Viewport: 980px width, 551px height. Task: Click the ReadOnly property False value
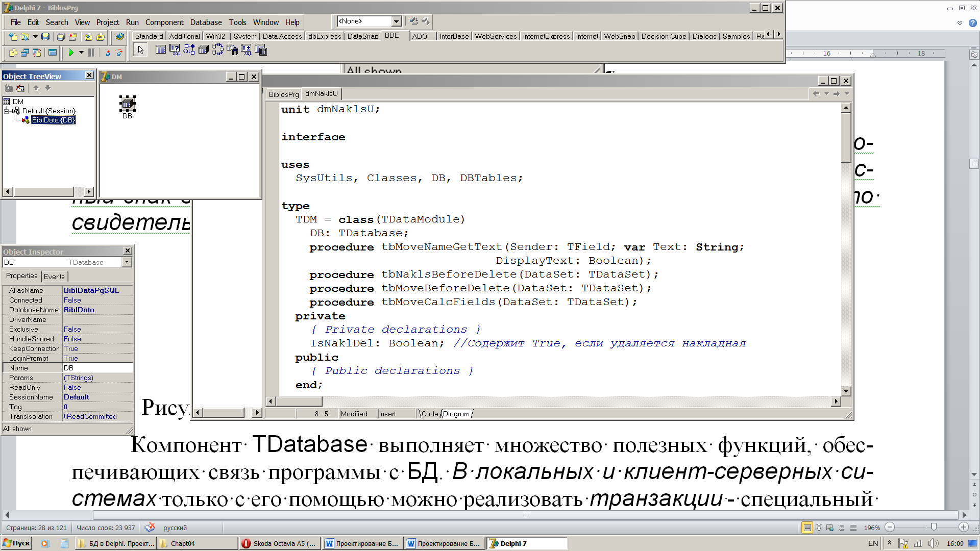pyautogui.click(x=97, y=387)
